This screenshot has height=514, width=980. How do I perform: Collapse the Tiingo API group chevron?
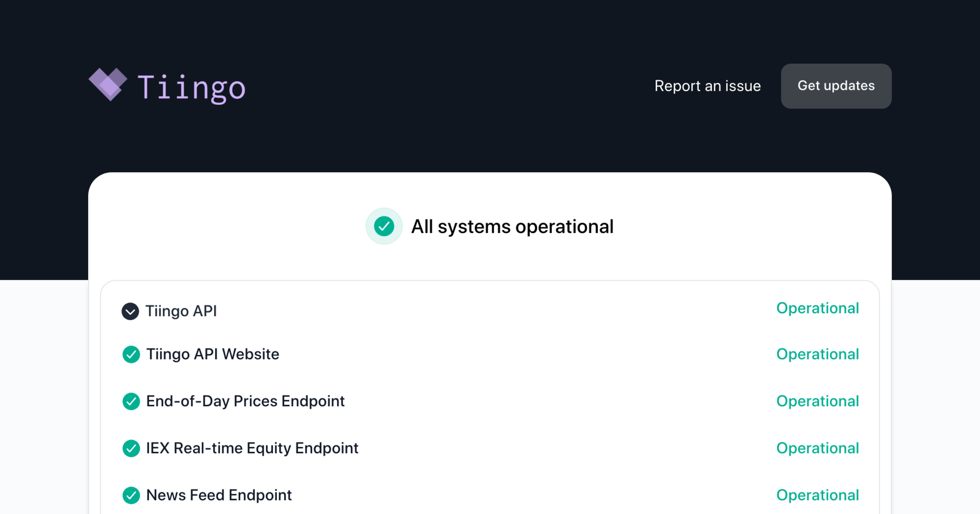pos(130,311)
